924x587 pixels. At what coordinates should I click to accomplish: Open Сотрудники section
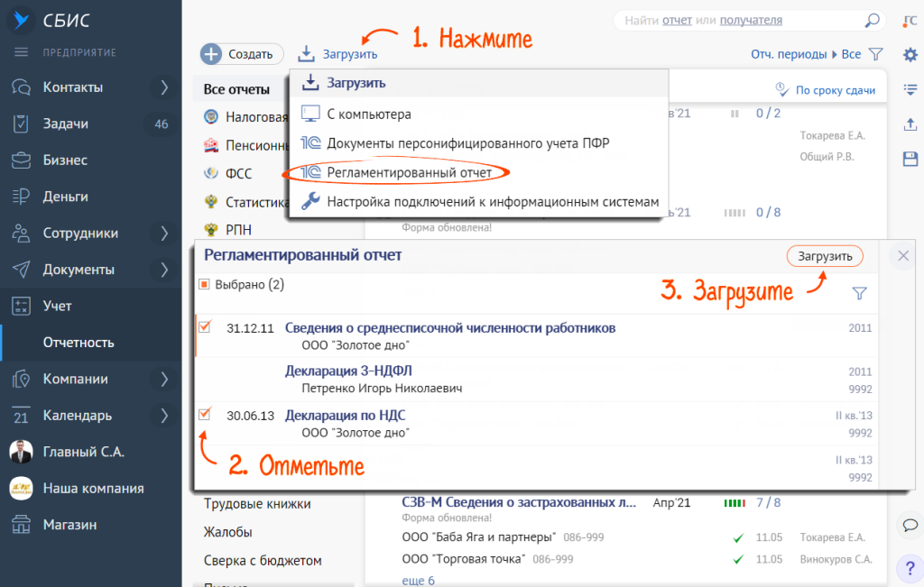tap(80, 234)
